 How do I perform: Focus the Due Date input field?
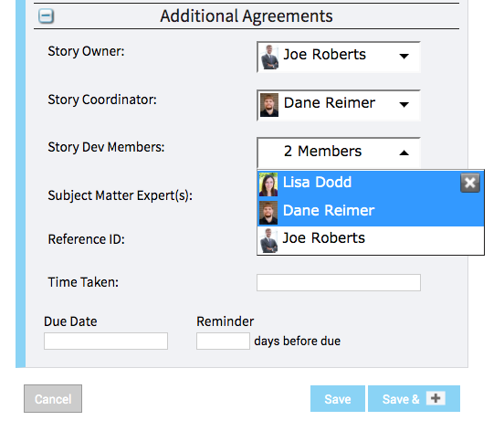(106, 341)
